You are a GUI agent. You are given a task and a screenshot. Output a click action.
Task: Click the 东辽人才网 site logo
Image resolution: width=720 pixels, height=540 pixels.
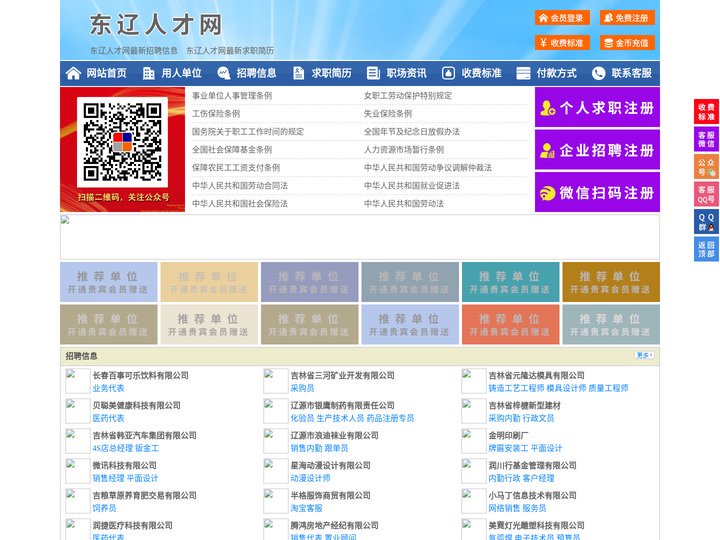pyautogui.click(x=156, y=24)
